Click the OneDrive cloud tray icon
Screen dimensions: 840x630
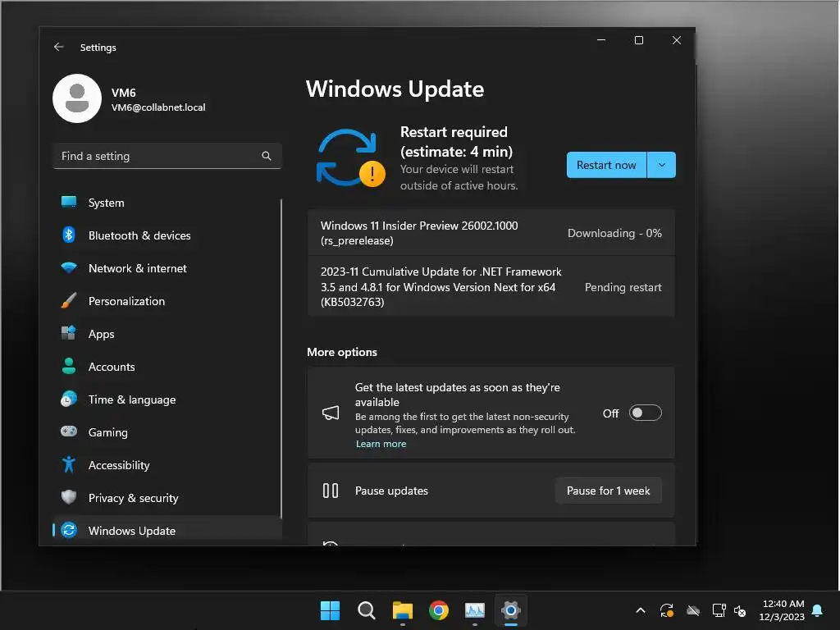693,610
